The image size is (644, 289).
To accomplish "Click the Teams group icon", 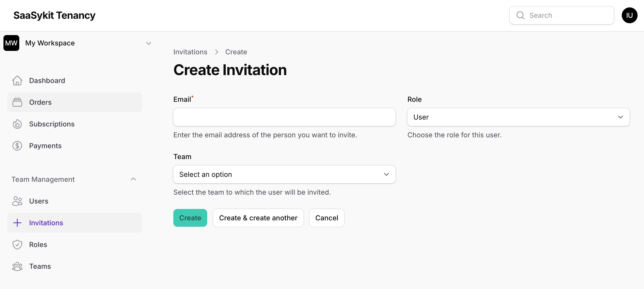I will [x=17, y=266].
